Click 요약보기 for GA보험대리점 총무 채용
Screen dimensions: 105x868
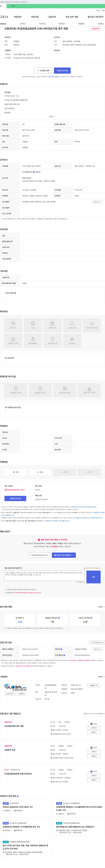[x=94, y=728]
